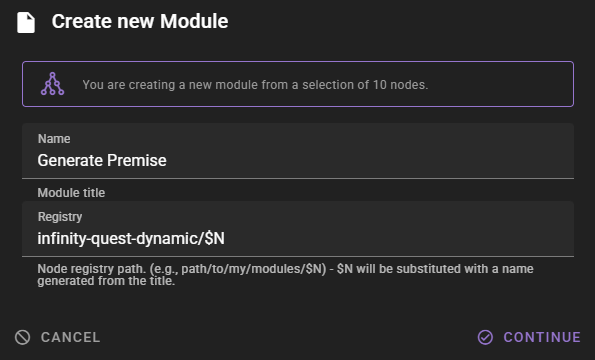This screenshot has height=360, width=595.
Task: Click the blank area right of Generate Premise
Action: 368,160
